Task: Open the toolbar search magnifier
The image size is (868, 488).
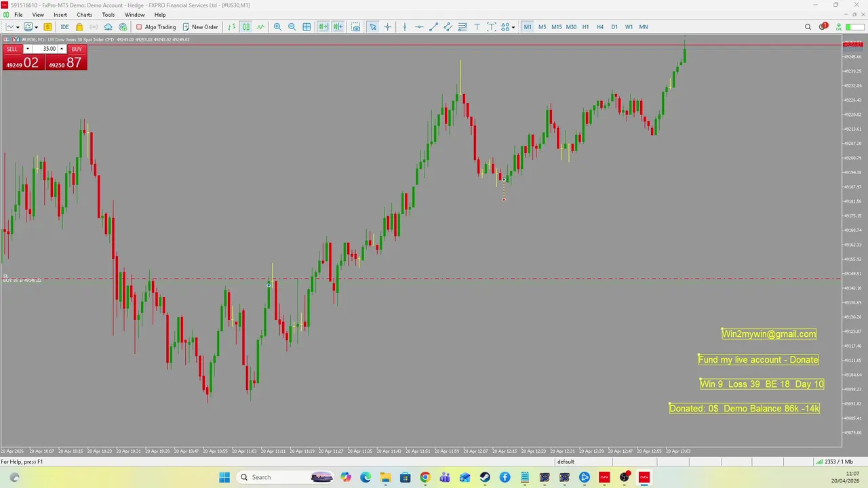Action: click(808, 27)
